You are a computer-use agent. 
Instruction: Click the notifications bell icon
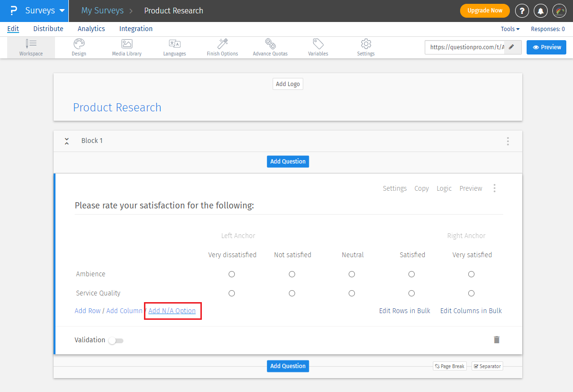(541, 11)
